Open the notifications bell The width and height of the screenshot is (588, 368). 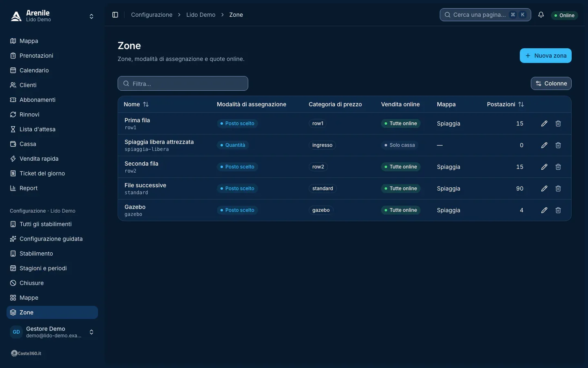[x=541, y=15]
